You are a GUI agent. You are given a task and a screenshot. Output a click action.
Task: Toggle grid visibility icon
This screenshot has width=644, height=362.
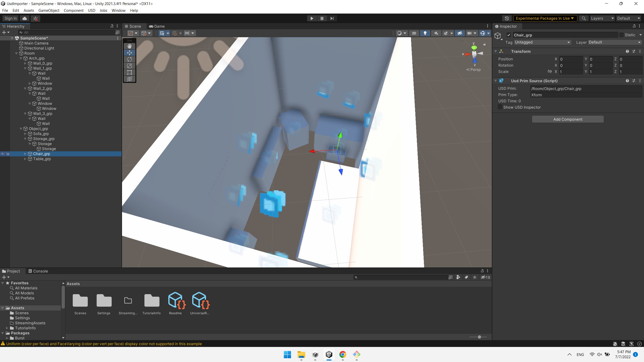tap(162, 33)
